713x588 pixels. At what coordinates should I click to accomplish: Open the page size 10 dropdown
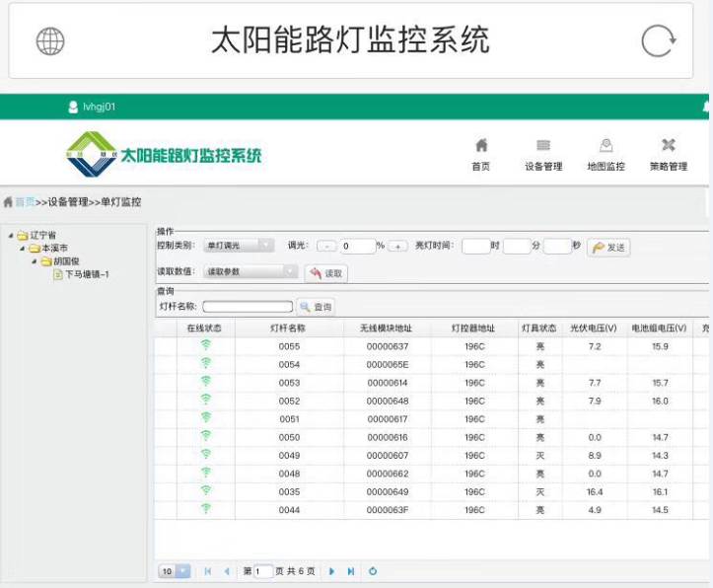point(175,571)
